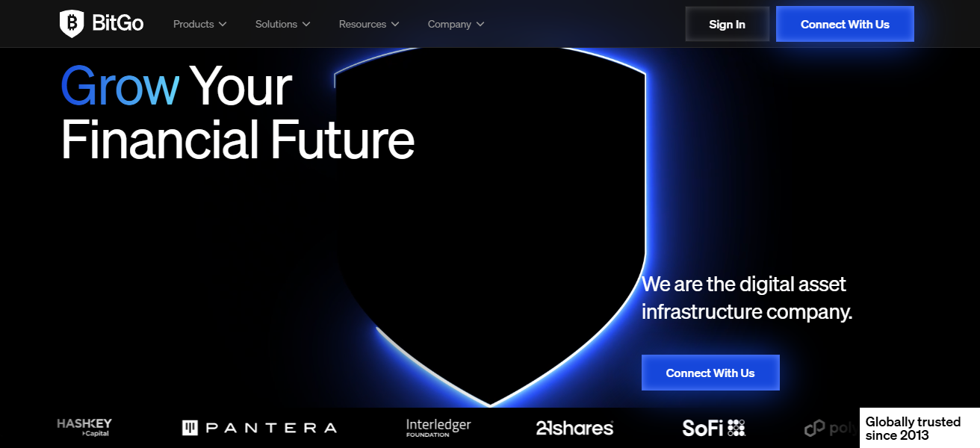Open the Company menu
Screen dimensions: 980x448
[449, 25]
